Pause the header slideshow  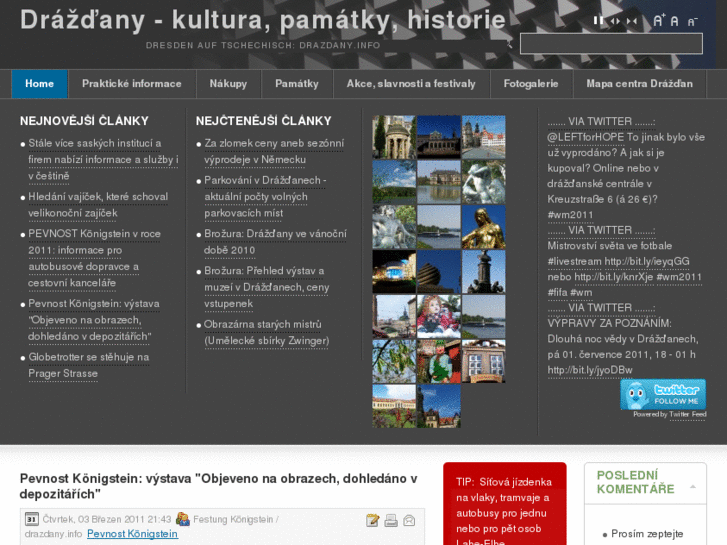(x=599, y=21)
